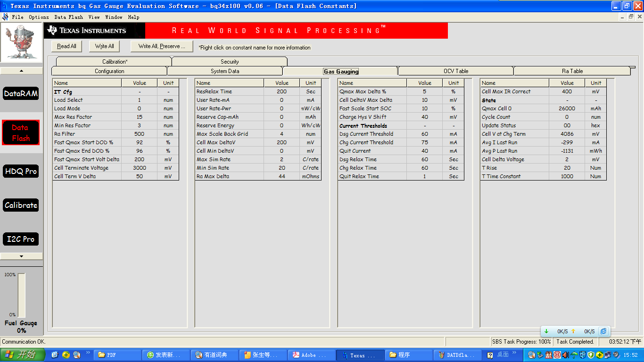Open the Window menu
Image resolution: width=644 pixels, height=362 pixels.
point(114,17)
